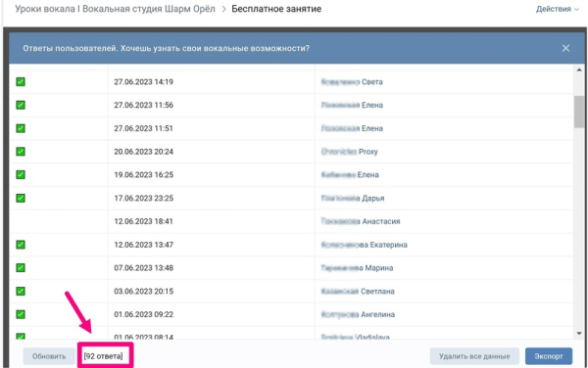Screen dimensions: 588x368
Task: Click the dialog title Ответы пользователей
Action: tap(167, 48)
